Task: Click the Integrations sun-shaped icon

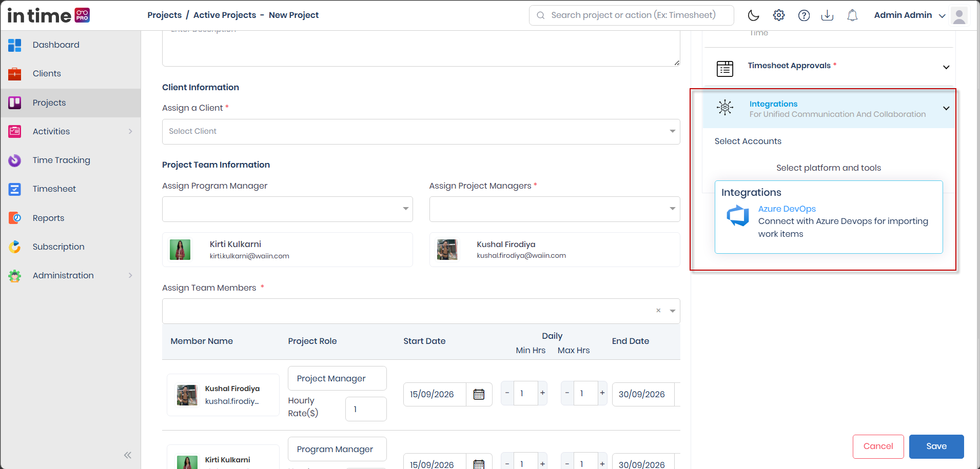Action: tap(725, 108)
